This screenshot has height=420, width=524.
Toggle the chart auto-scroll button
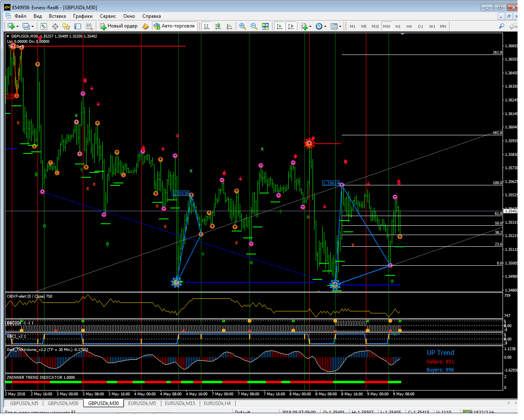pos(279,26)
